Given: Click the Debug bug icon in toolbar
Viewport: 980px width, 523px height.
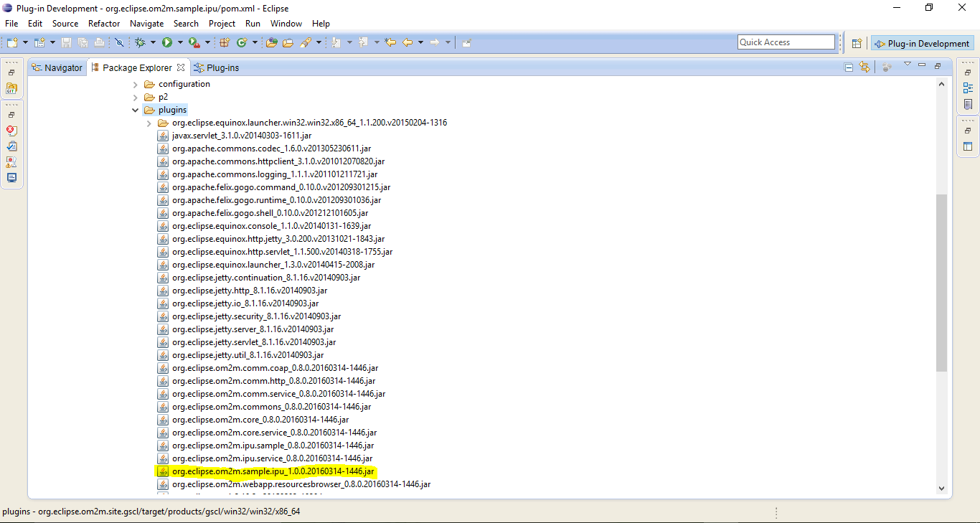Looking at the screenshot, I should pos(140,43).
